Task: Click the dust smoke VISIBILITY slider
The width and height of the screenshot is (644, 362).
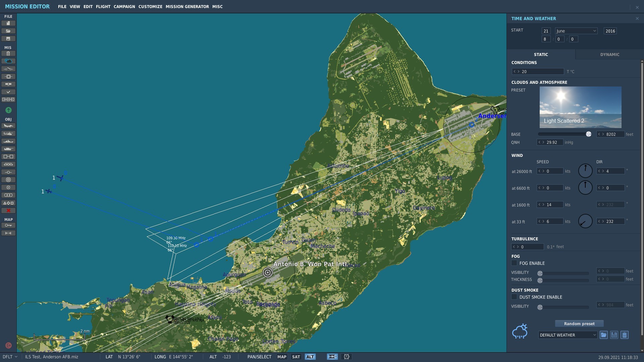Action: pyautogui.click(x=563, y=307)
